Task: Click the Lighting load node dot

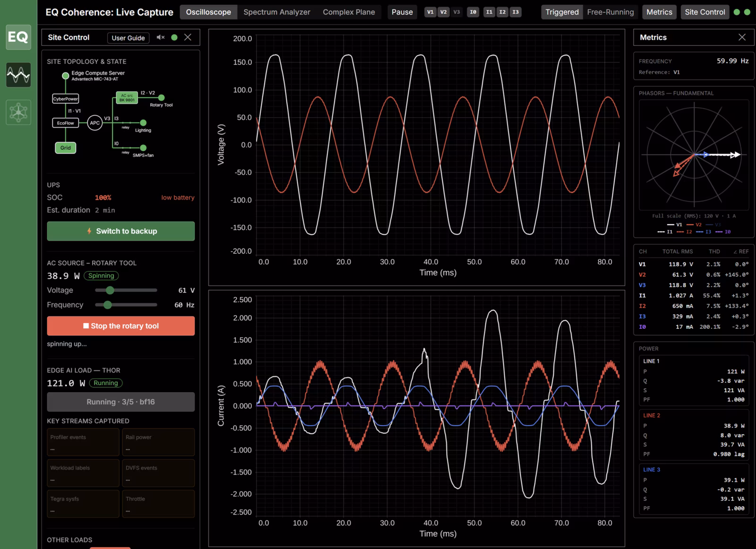Action: 143,123
